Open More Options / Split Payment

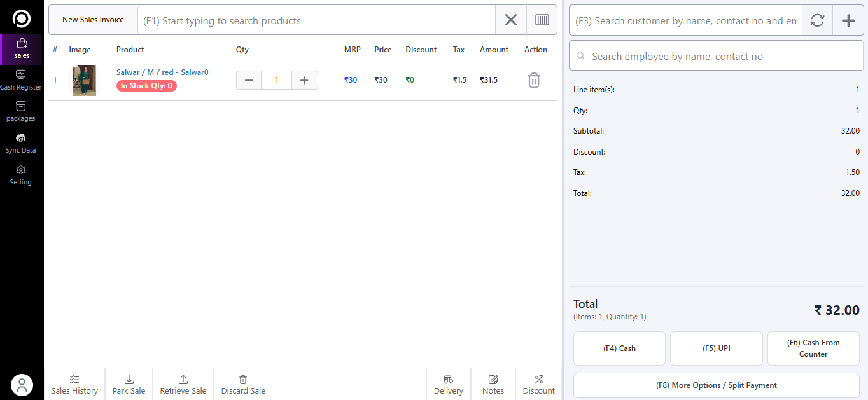[x=716, y=385]
